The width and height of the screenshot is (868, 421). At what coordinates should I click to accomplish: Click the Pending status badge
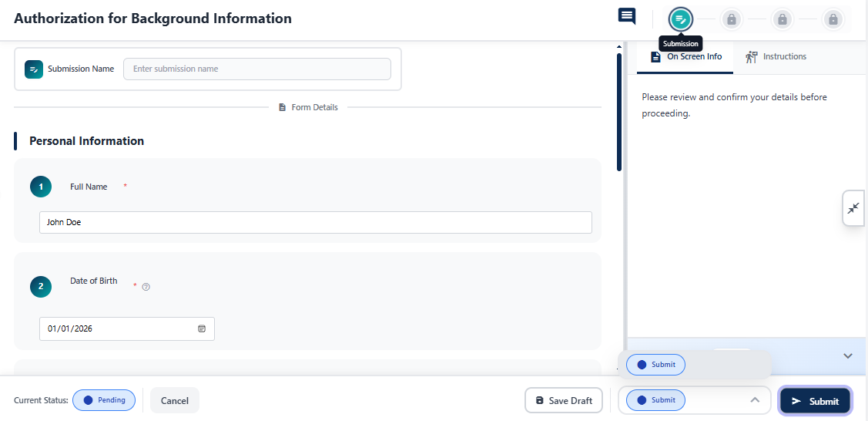click(104, 400)
